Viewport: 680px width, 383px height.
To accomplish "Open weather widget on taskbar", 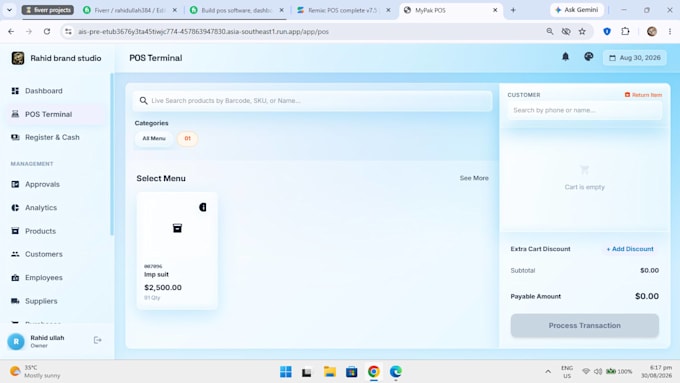I will (36, 372).
